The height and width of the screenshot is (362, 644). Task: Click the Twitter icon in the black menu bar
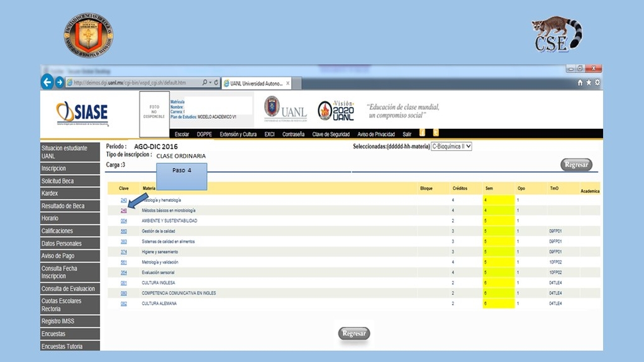click(x=436, y=133)
